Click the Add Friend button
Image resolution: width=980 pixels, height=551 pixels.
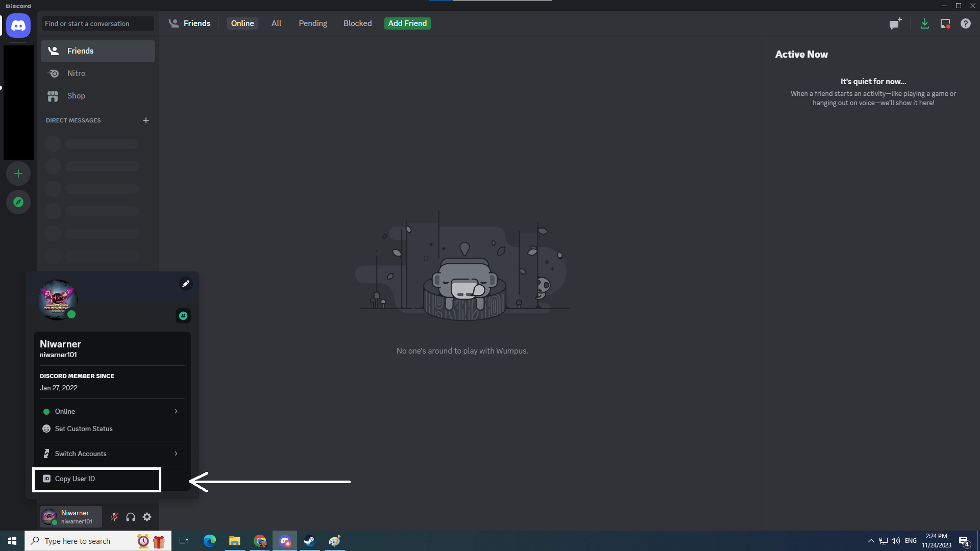coord(407,23)
